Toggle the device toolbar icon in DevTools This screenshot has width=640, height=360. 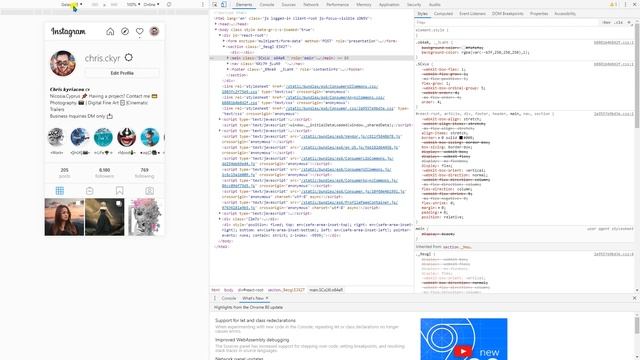224,4
